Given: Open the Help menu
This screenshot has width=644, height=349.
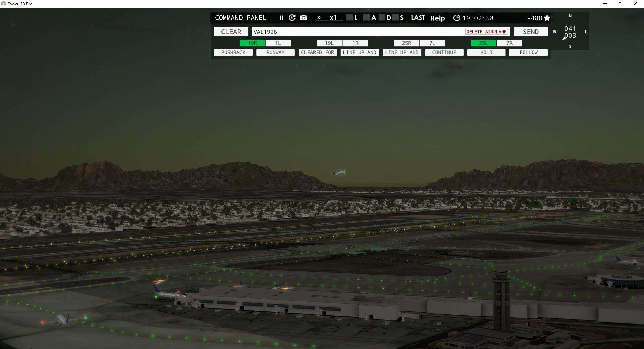Looking at the screenshot, I should point(437,18).
